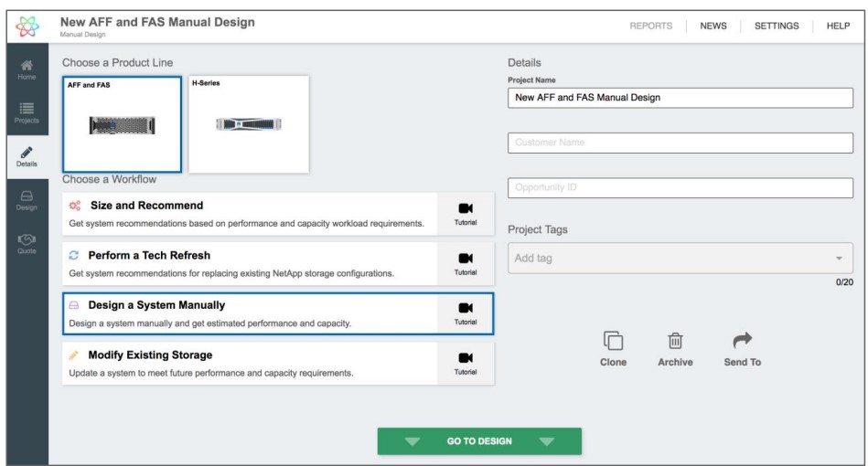This screenshot has width=868, height=466.
Task: Open Home from the sidebar
Action: 27,69
